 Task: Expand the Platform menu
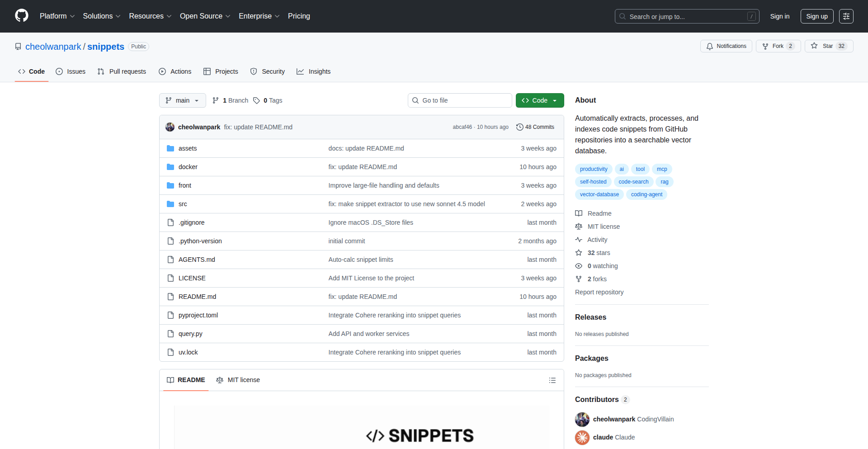pyautogui.click(x=57, y=16)
